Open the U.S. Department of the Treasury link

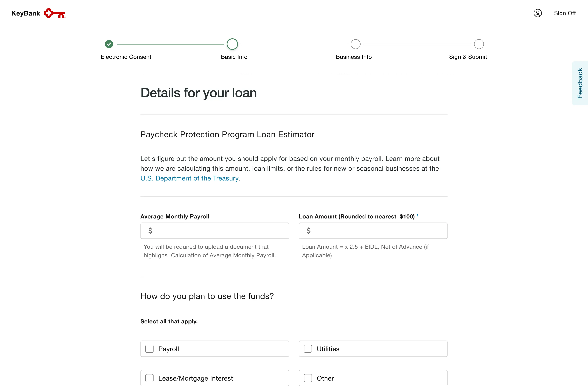[x=189, y=178]
